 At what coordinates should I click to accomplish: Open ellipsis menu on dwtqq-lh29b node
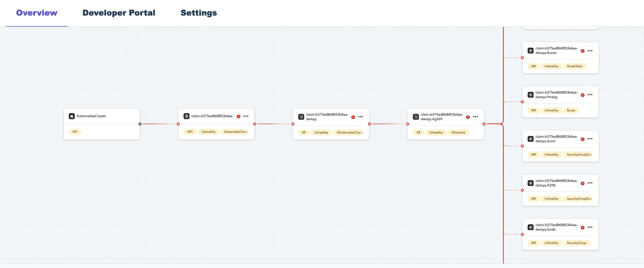590,183
